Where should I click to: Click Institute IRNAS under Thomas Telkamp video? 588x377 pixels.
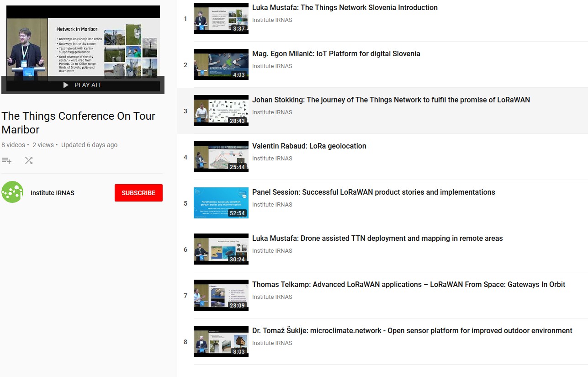point(272,297)
